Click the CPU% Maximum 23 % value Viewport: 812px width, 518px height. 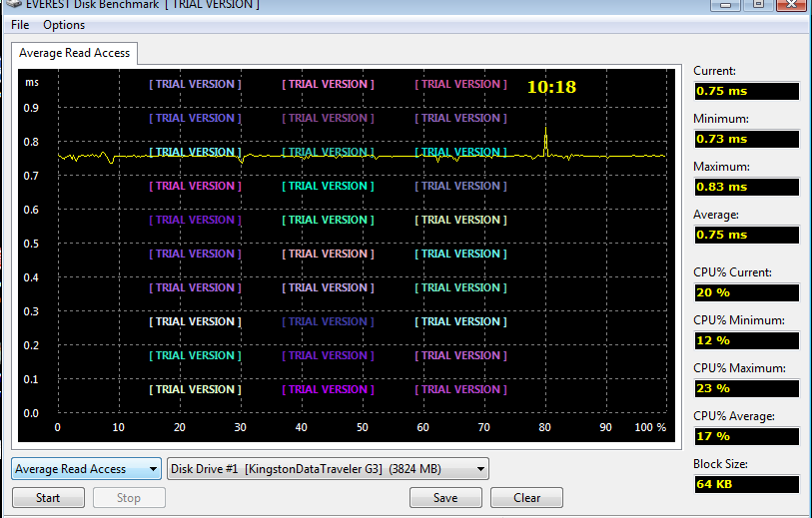click(x=747, y=388)
